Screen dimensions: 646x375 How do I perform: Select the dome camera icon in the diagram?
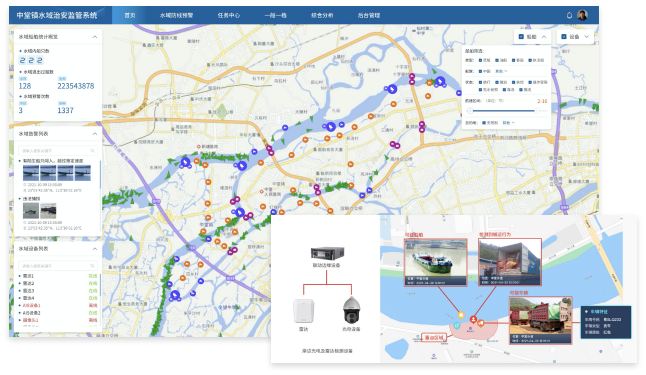click(351, 310)
